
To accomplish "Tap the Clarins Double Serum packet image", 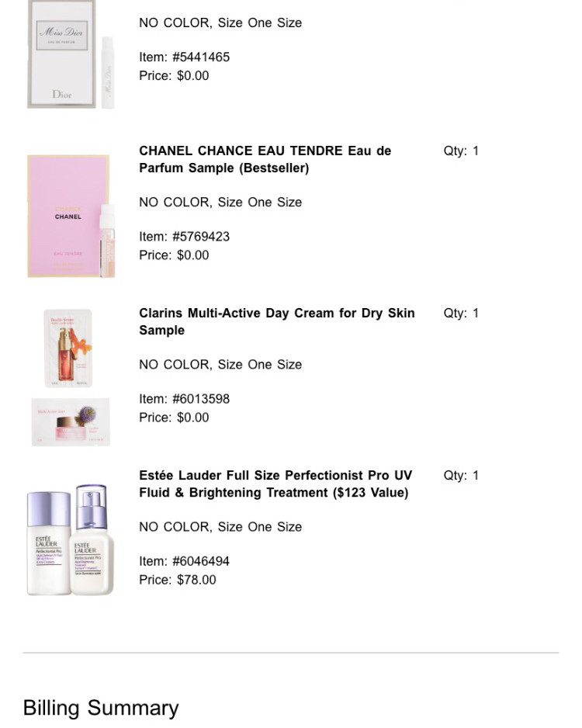I will click(68, 348).
